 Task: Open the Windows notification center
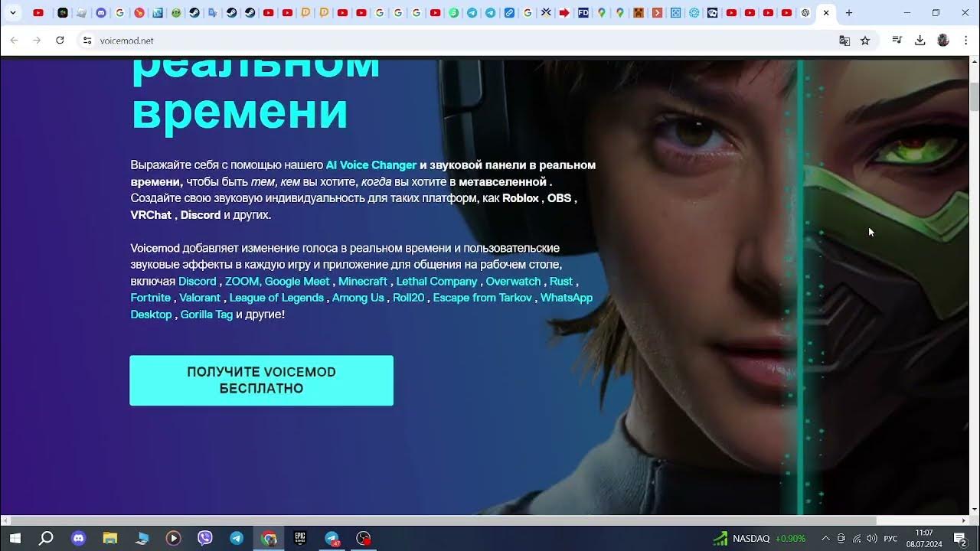(960, 538)
